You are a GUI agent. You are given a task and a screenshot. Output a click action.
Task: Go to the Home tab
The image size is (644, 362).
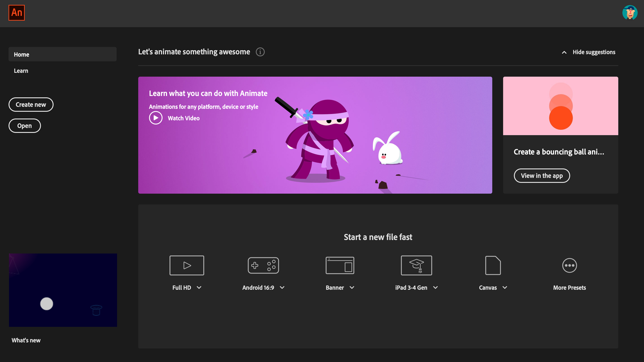pyautogui.click(x=62, y=54)
